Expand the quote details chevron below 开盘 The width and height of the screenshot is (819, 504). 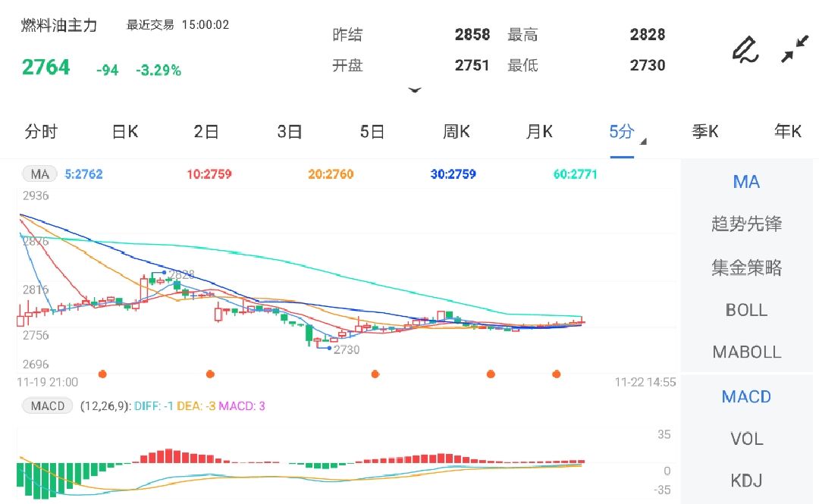416,90
